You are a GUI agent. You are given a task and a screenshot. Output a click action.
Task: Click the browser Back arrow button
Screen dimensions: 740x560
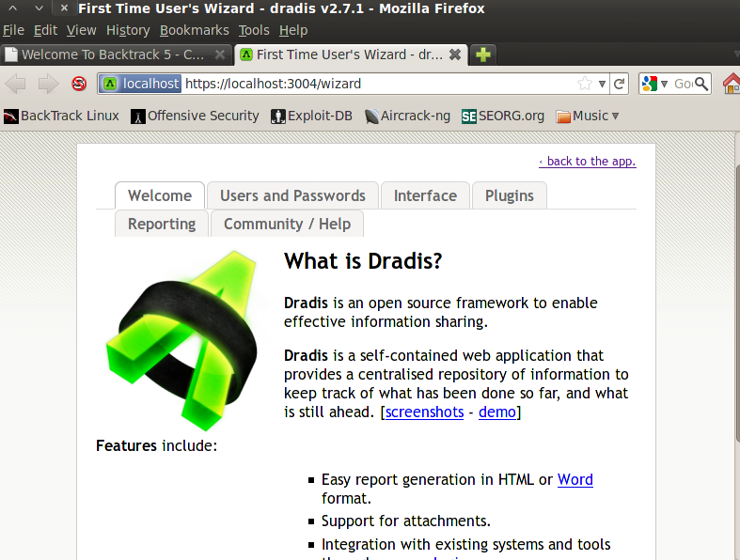[x=16, y=84]
